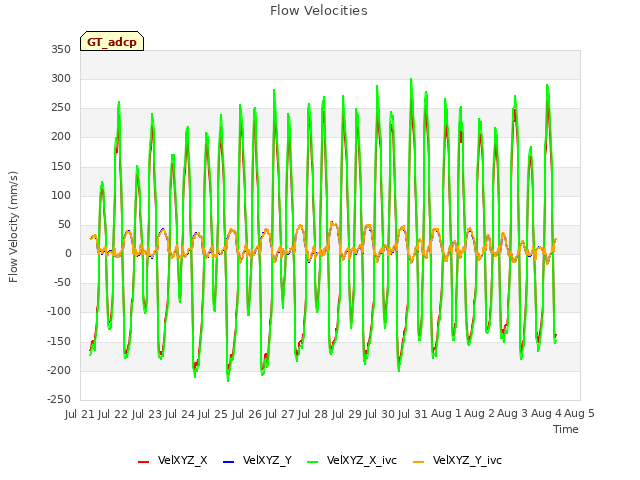This screenshot has width=640, height=480.
Task: Click the Aug 1 x-axis date label
Action: 446,414
